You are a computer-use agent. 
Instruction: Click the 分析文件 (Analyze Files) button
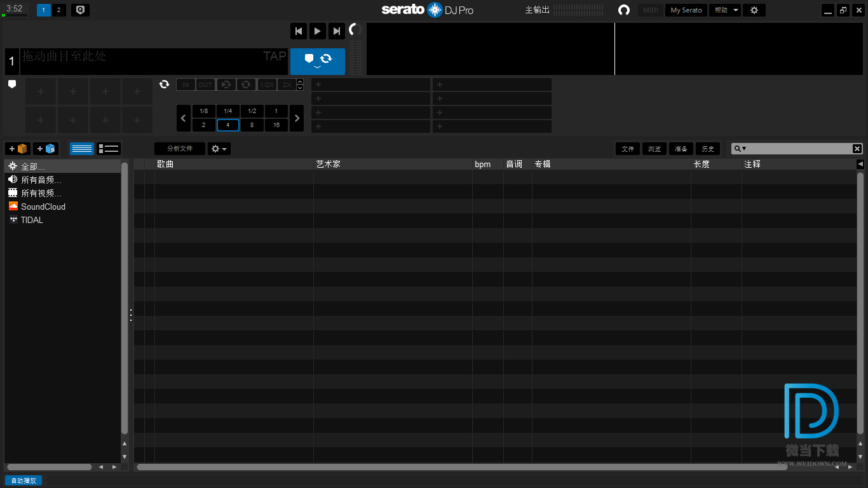[180, 149]
